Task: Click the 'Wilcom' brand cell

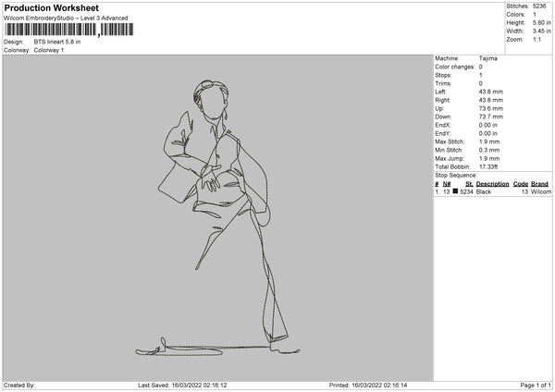Action: 541,191
